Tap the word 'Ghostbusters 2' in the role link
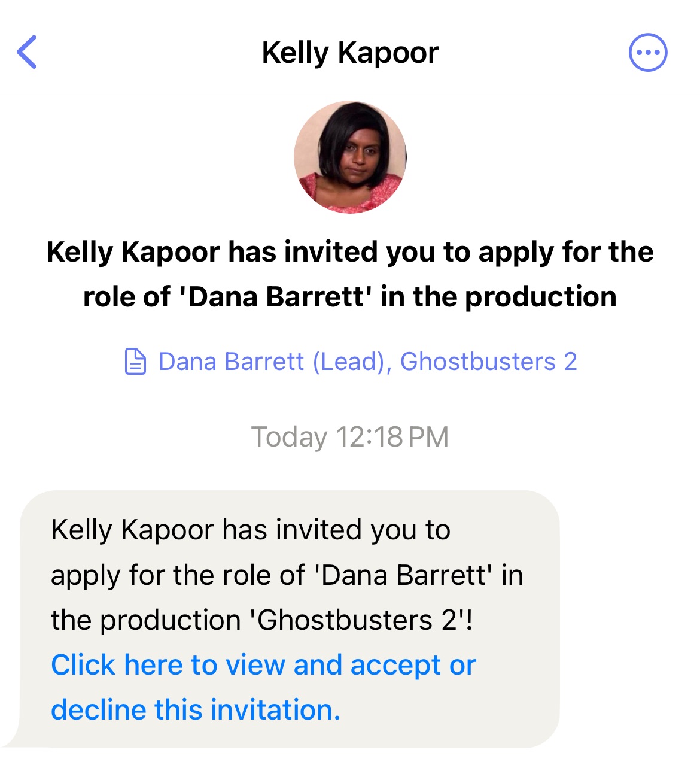Viewport: 700px width, 774px height. pyautogui.click(x=489, y=362)
